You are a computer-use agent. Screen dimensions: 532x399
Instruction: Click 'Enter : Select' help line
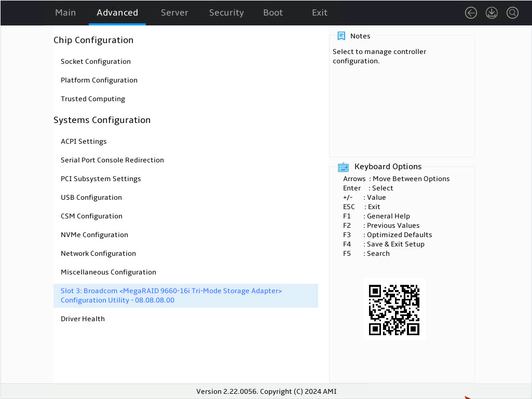[368, 188]
